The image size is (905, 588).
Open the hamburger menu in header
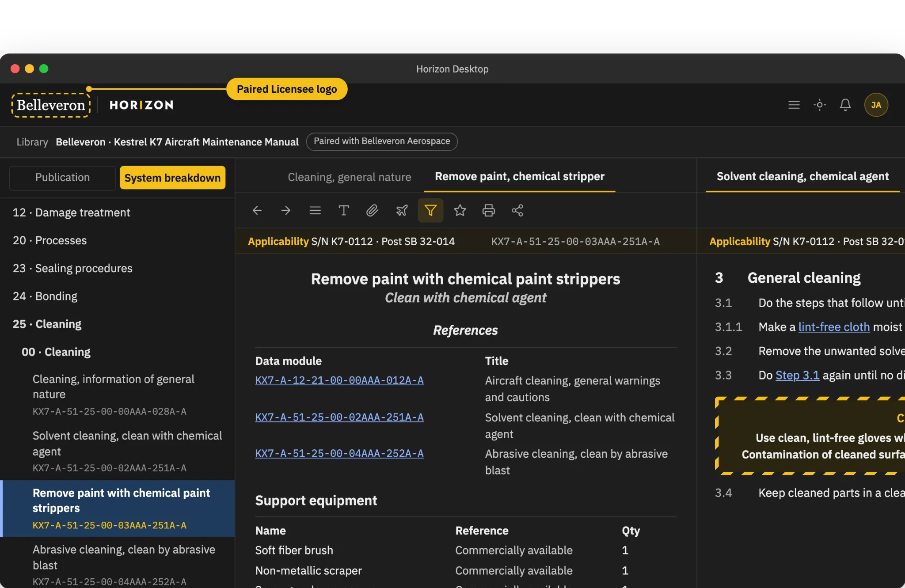(794, 105)
